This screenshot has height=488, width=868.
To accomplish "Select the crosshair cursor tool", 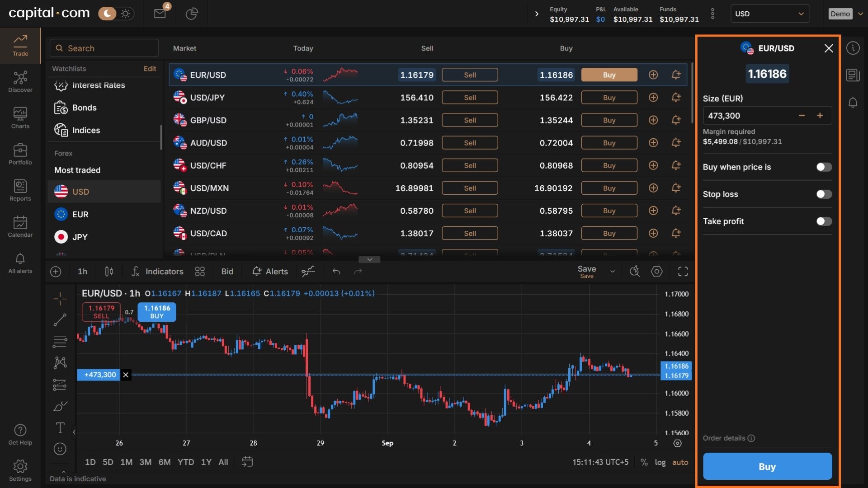I will click(60, 299).
